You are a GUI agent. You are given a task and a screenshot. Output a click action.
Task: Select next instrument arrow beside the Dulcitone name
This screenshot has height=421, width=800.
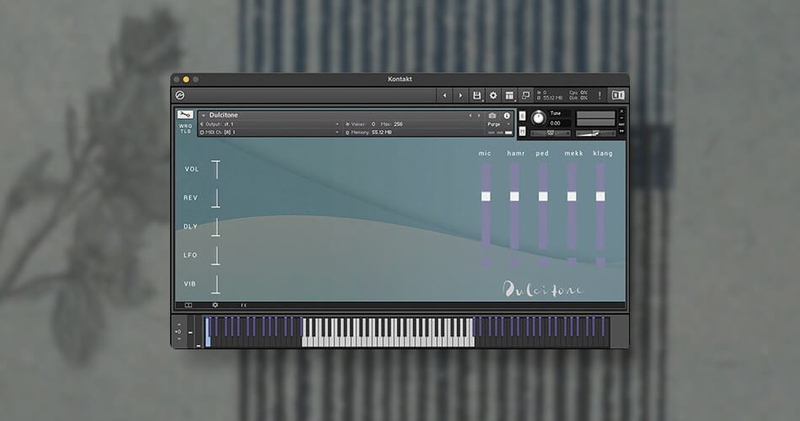[479, 116]
